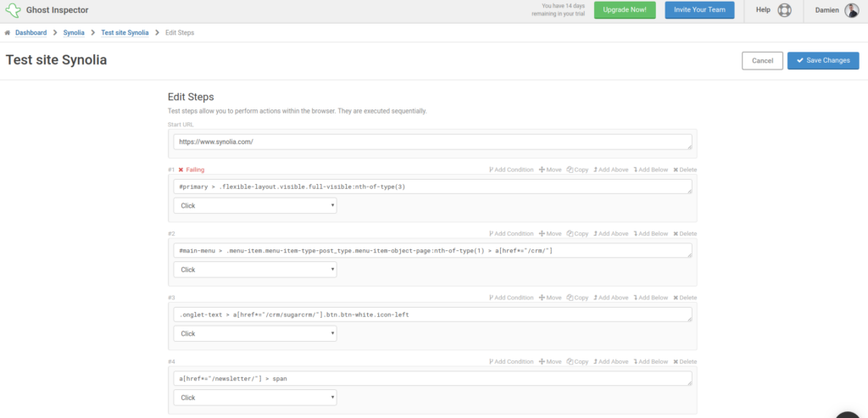Delete step #2

685,234
